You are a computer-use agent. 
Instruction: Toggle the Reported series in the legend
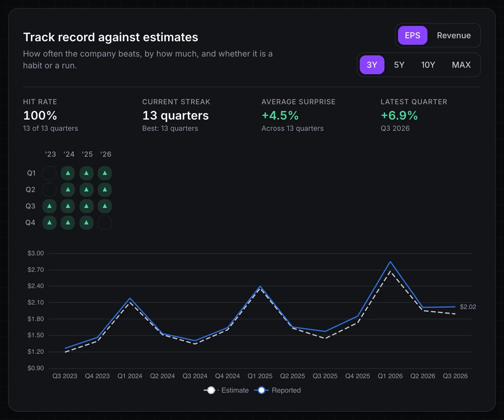tap(278, 390)
